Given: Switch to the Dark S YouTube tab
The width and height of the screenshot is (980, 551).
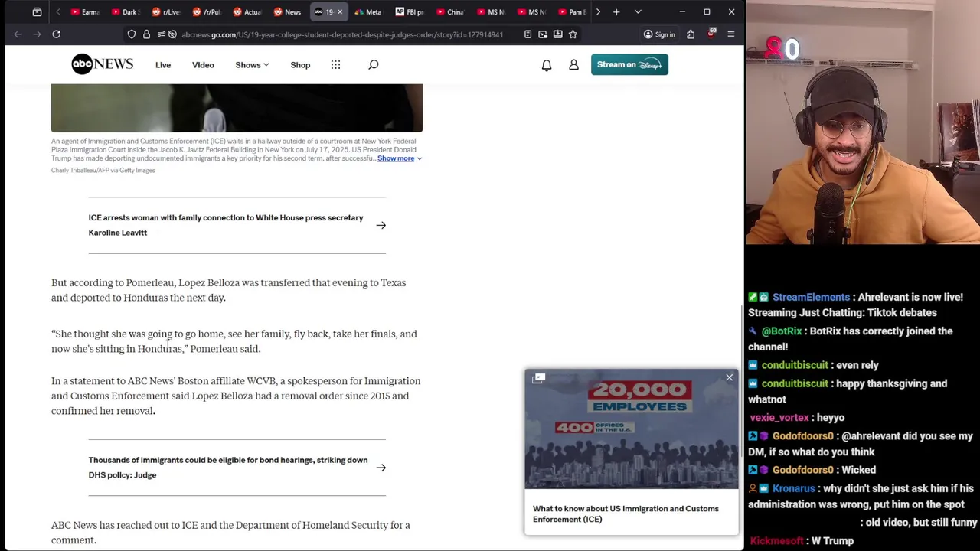Looking at the screenshot, I should click(x=126, y=11).
